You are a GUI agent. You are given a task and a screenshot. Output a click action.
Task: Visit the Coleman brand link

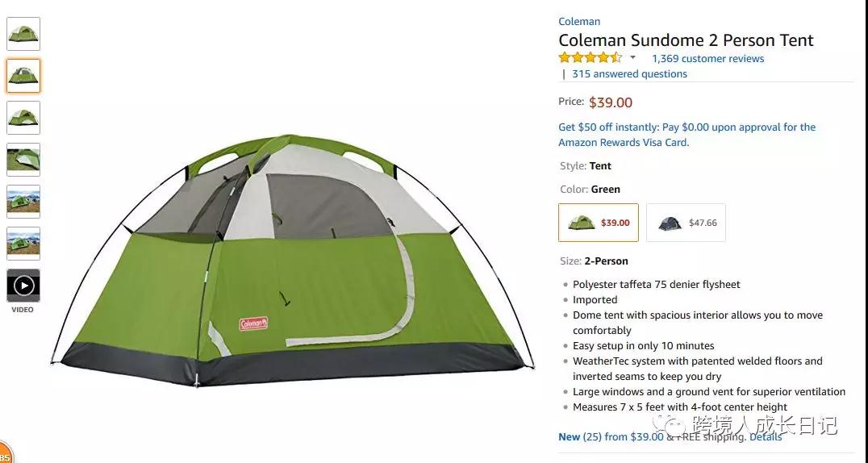[579, 22]
